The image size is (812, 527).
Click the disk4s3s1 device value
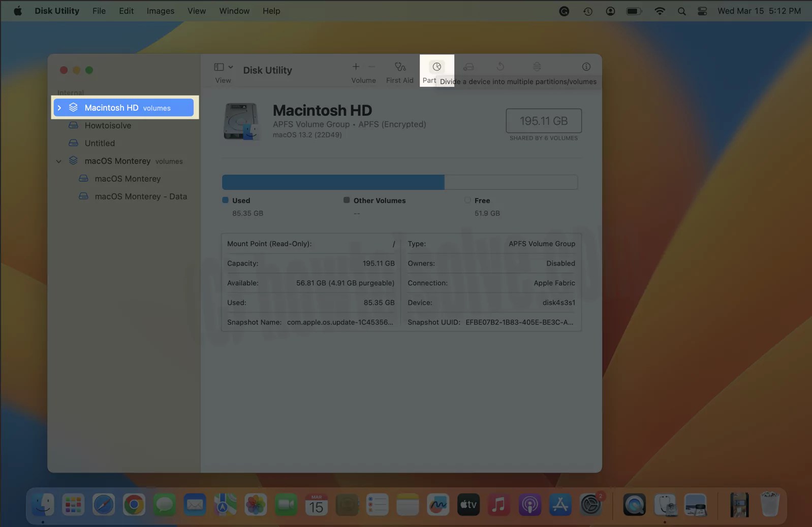pos(558,302)
